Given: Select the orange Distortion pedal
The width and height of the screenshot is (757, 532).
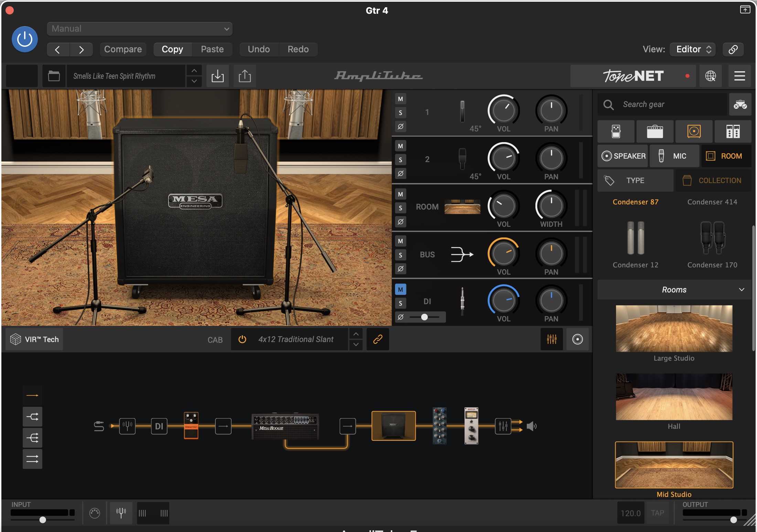Looking at the screenshot, I should (191, 426).
